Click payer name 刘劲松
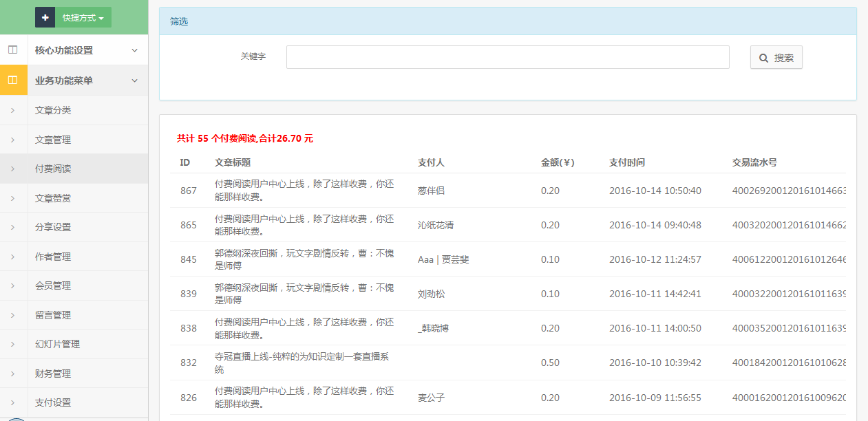This screenshot has width=868, height=421. coord(431,294)
